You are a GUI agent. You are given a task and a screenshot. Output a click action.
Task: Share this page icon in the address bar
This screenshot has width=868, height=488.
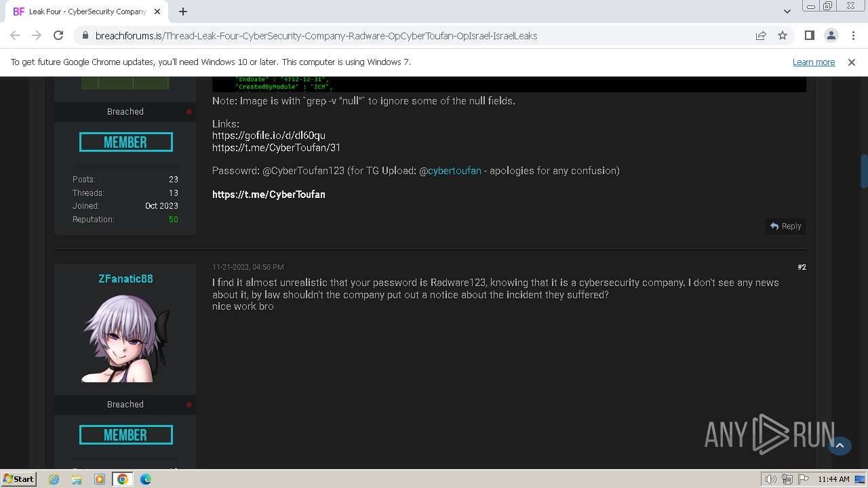click(x=761, y=35)
